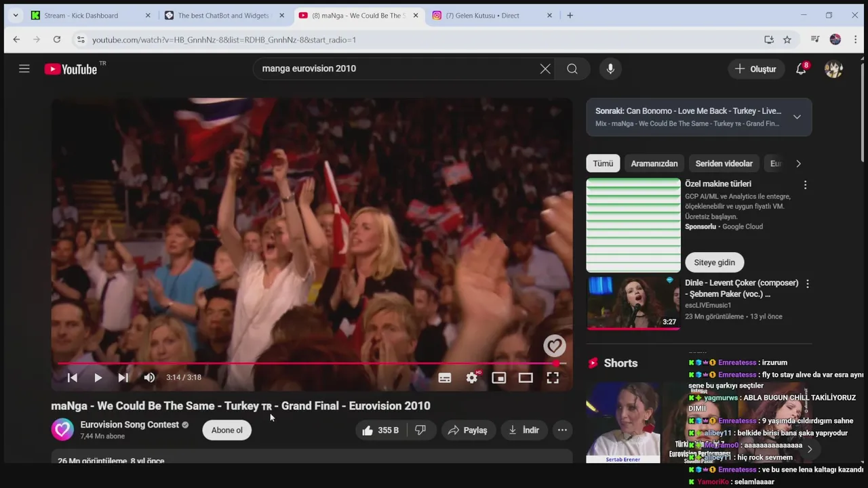Mute the video volume
This screenshot has width=868, height=488.
(x=149, y=378)
